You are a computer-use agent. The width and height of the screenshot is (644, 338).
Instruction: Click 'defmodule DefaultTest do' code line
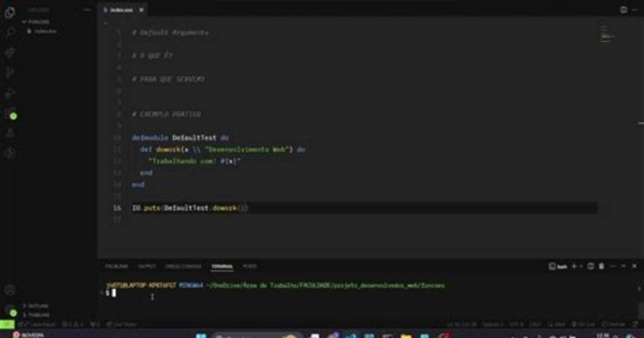(180, 138)
